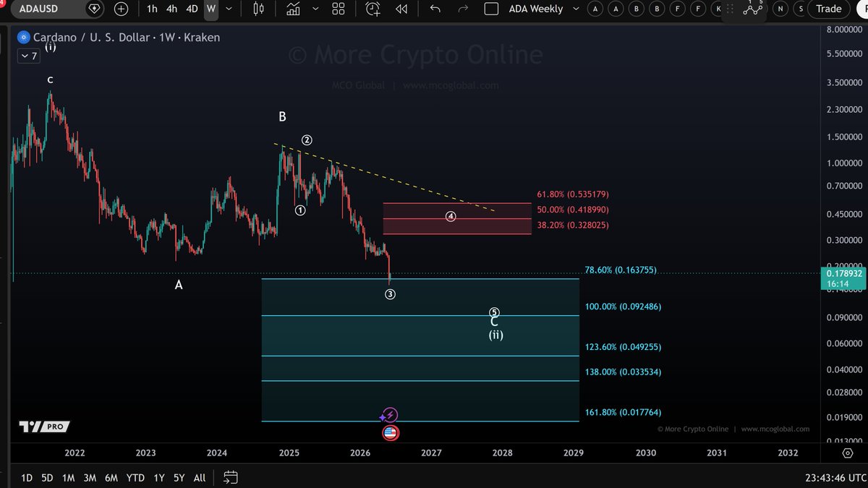Select the W weekly interval button

[x=210, y=9]
